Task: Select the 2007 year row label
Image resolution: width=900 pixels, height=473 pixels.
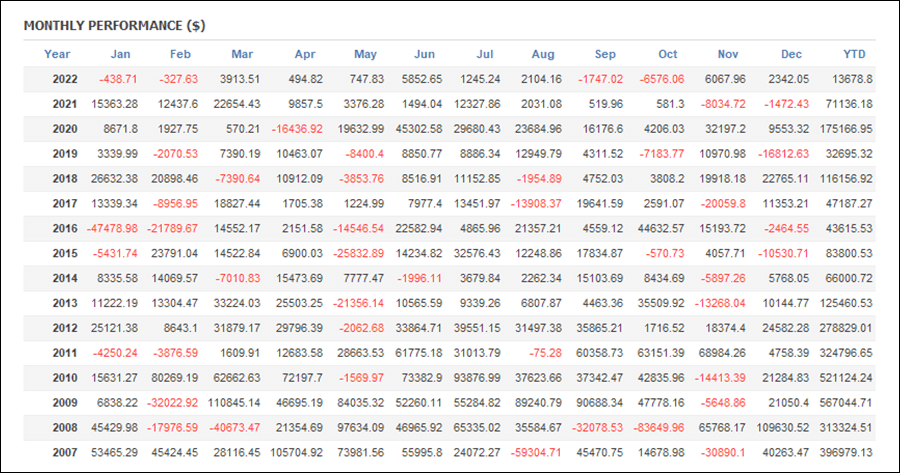Action: tap(65, 452)
